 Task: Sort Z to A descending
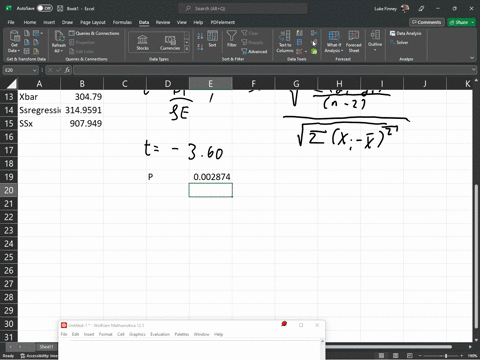(x=200, y=47)
